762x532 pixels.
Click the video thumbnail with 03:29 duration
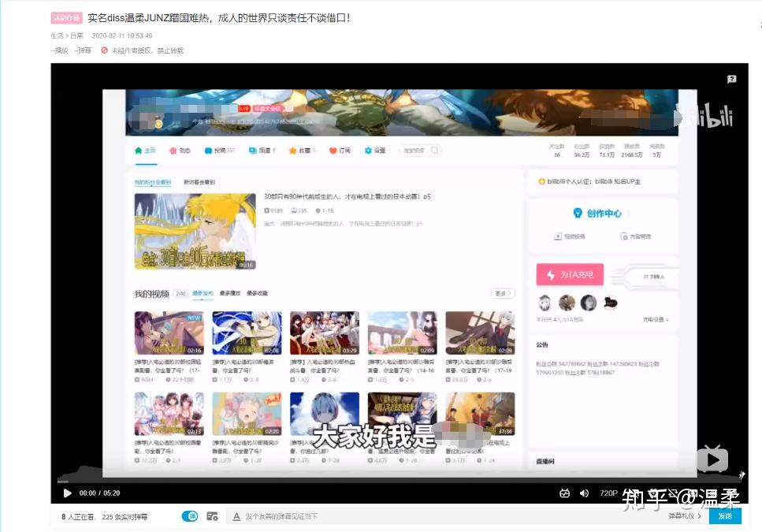click(x=325, y=333)
